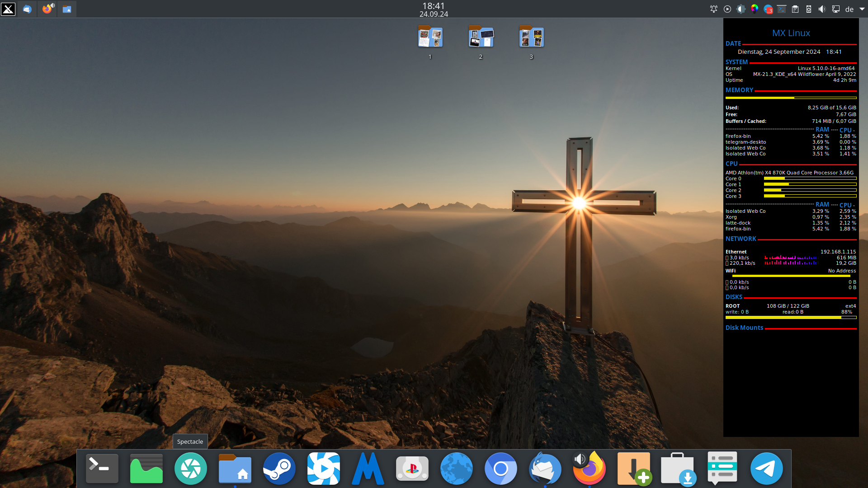
Task: Launch the PlayStation emulator icon in dock
Action: [412, 469]
